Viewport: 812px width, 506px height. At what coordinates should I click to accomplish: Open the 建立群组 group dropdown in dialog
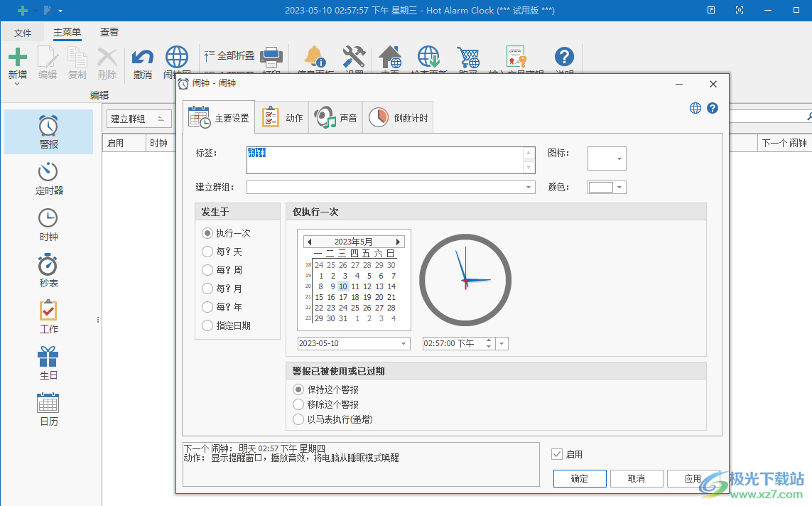[529, 187]
